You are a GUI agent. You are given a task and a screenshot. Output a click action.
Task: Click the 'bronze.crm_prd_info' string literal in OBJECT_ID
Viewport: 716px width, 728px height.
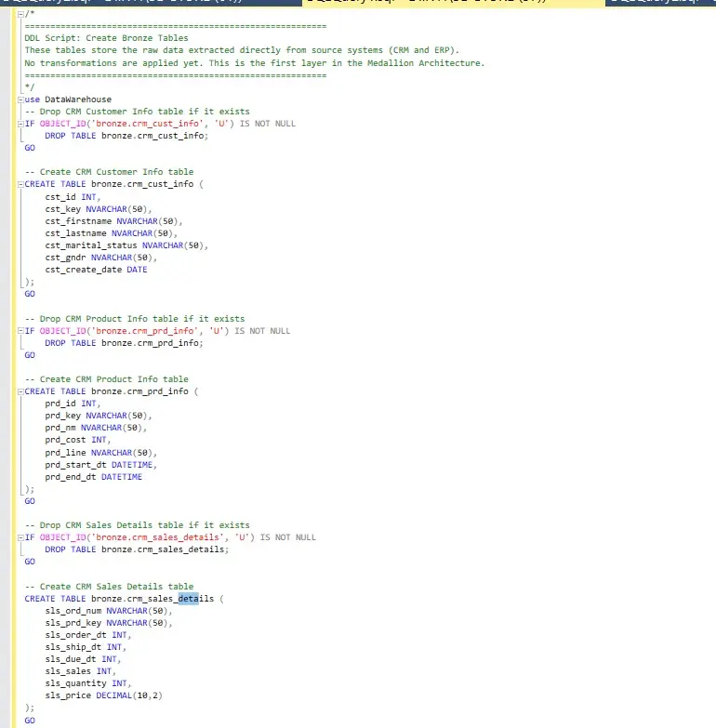[x=147, y=331]
